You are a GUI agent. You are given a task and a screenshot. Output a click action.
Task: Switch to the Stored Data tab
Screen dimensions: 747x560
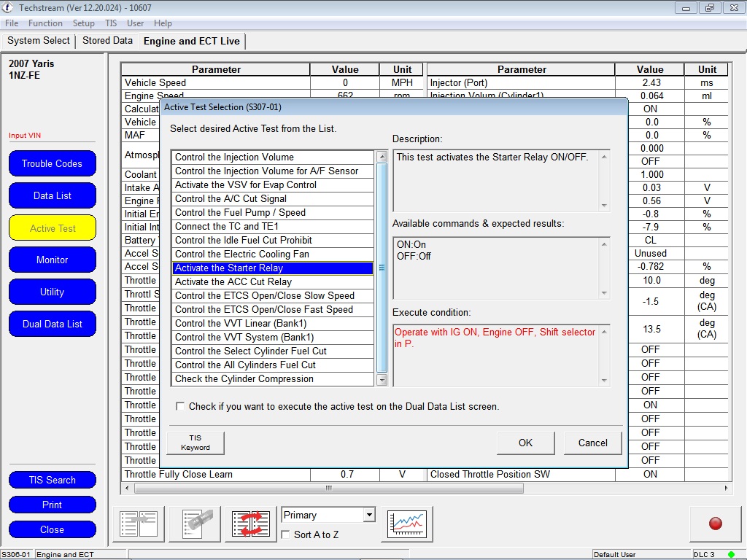107,41
